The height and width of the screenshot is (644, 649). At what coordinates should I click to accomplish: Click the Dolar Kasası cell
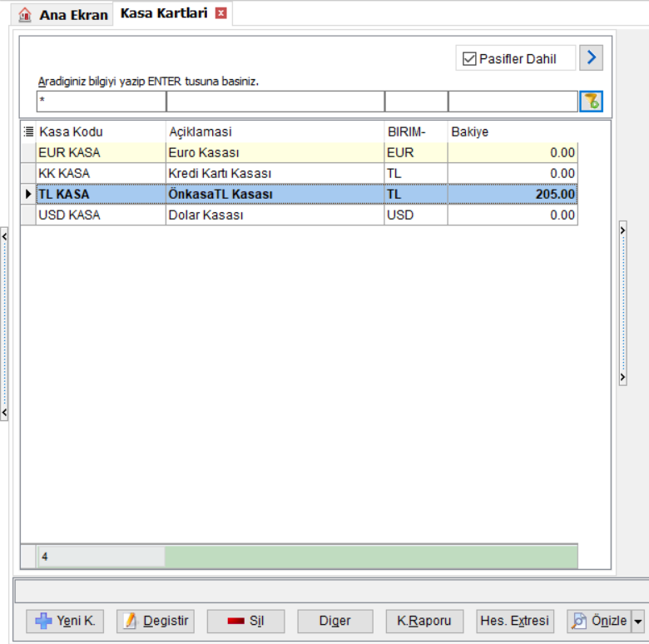tap(275, 215)
